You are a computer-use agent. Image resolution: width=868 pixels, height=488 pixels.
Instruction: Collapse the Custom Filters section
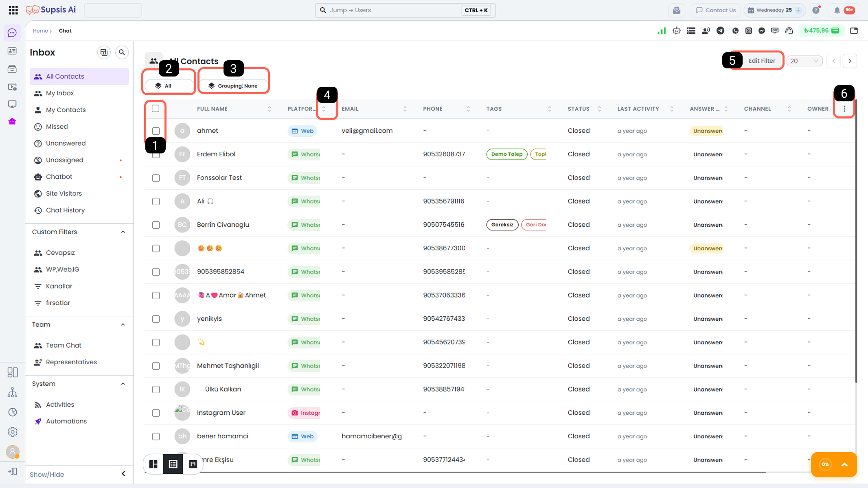point(123,232)
